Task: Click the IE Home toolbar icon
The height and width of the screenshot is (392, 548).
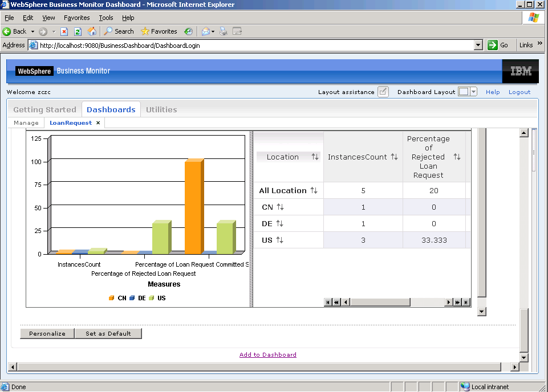Action: coord(92,31)
